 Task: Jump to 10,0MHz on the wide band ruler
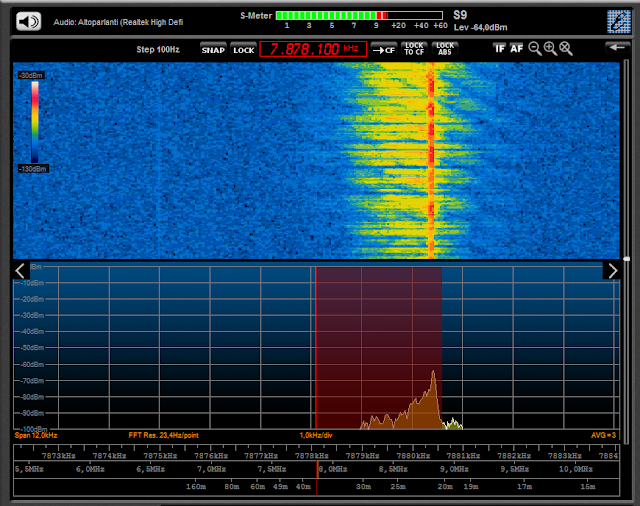(576, 469)
